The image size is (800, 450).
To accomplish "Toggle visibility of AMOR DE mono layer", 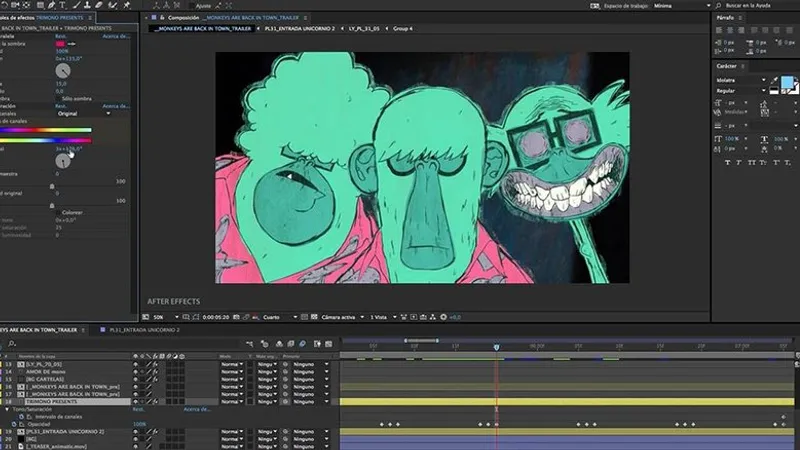I will click(135, 372).
